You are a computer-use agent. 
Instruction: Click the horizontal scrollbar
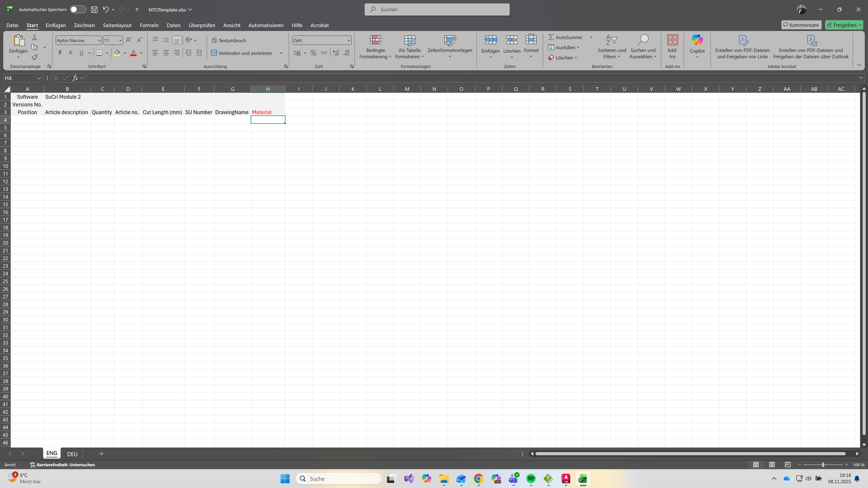691,454
